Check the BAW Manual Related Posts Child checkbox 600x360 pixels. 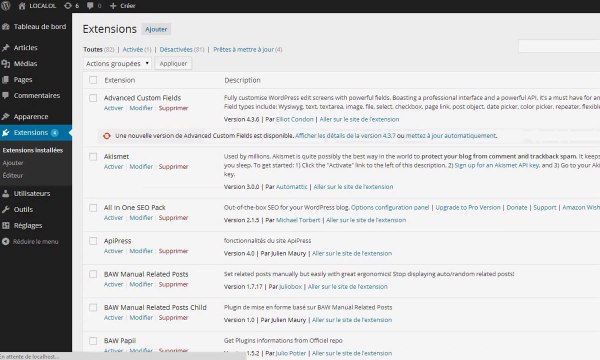[93, 308]
